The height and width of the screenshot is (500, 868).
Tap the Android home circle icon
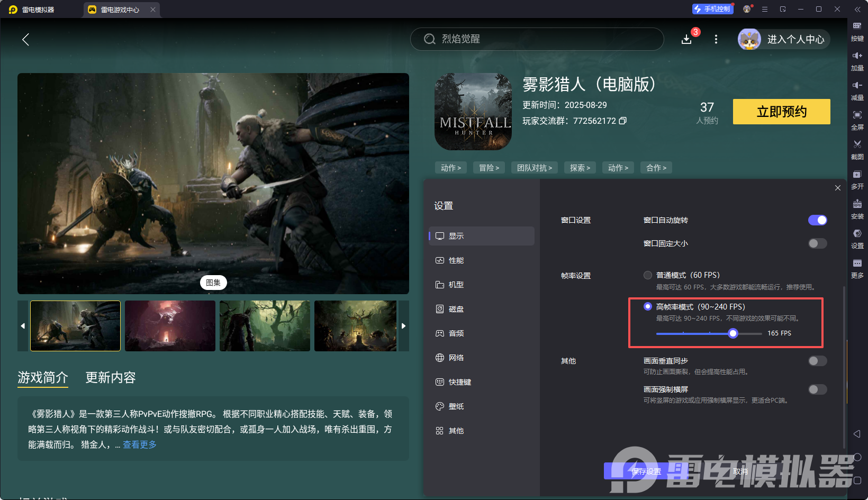(x=857, y=457)
